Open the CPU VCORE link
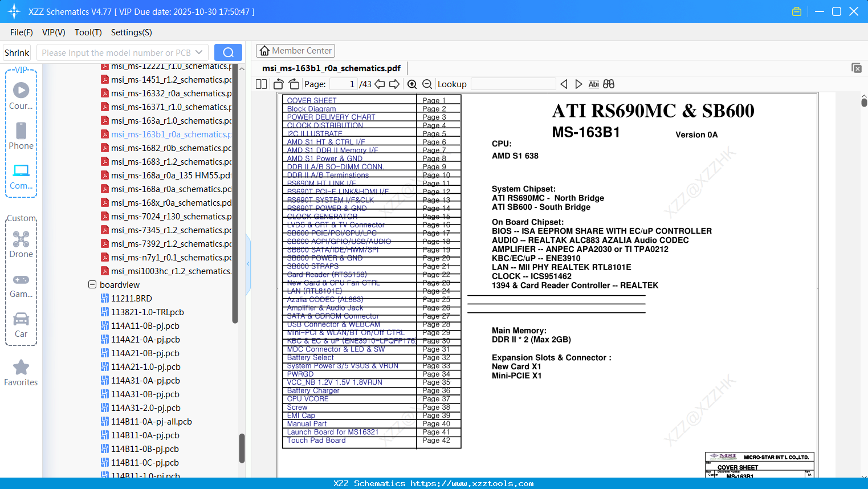868x489 pixels. click(x=308, y=399)
